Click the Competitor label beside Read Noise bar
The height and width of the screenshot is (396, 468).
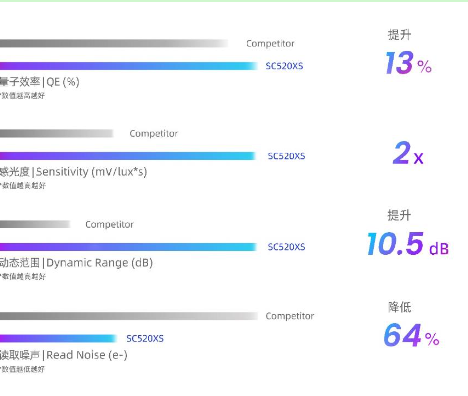pos(290,316)
